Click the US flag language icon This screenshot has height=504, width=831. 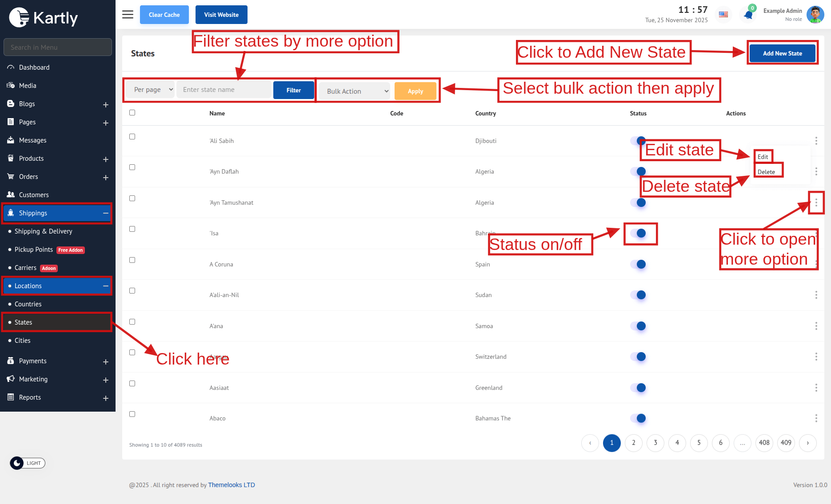723,15
